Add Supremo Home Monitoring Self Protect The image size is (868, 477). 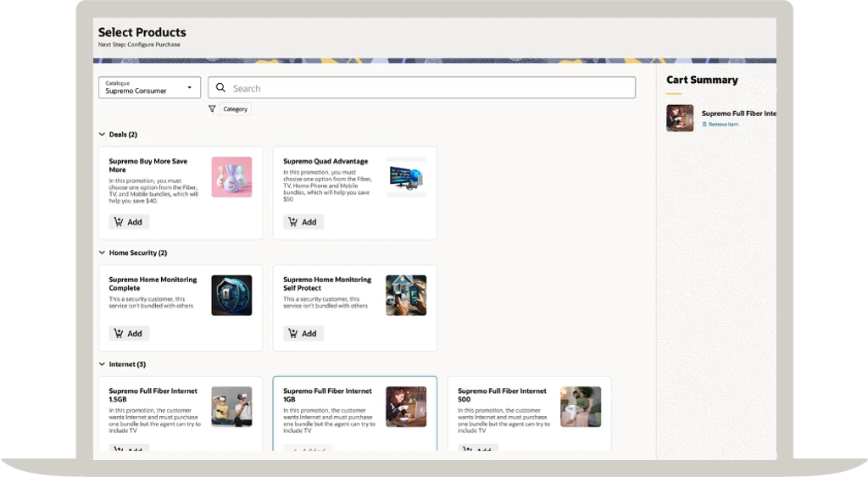tap(303, 333)
